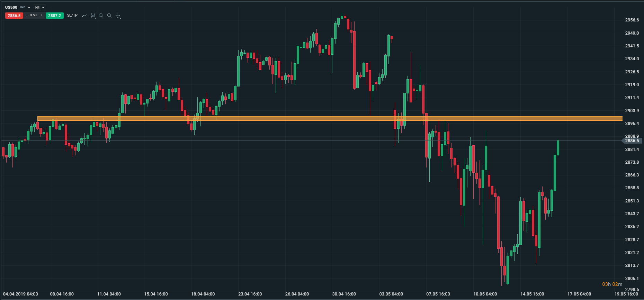Click the 10.05 04:00 time axis label
Viewport: 644px width, 300px height.
pos(485,294)
